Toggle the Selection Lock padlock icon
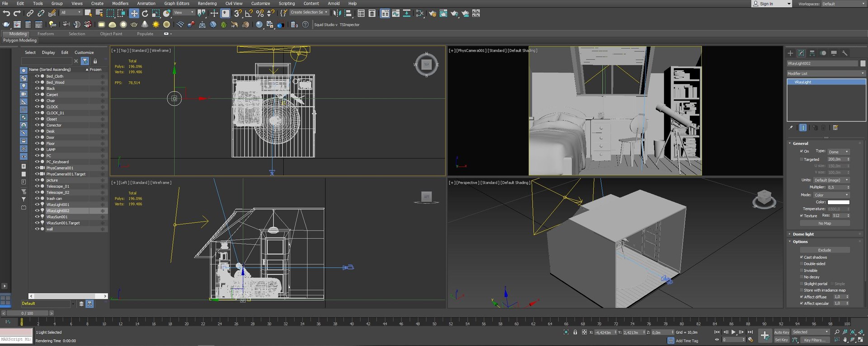868x346 pixels. click(575, 332)
